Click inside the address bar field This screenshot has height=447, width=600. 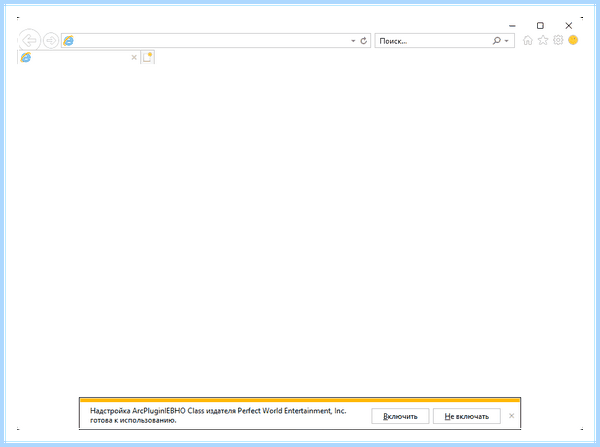[216, 41]
